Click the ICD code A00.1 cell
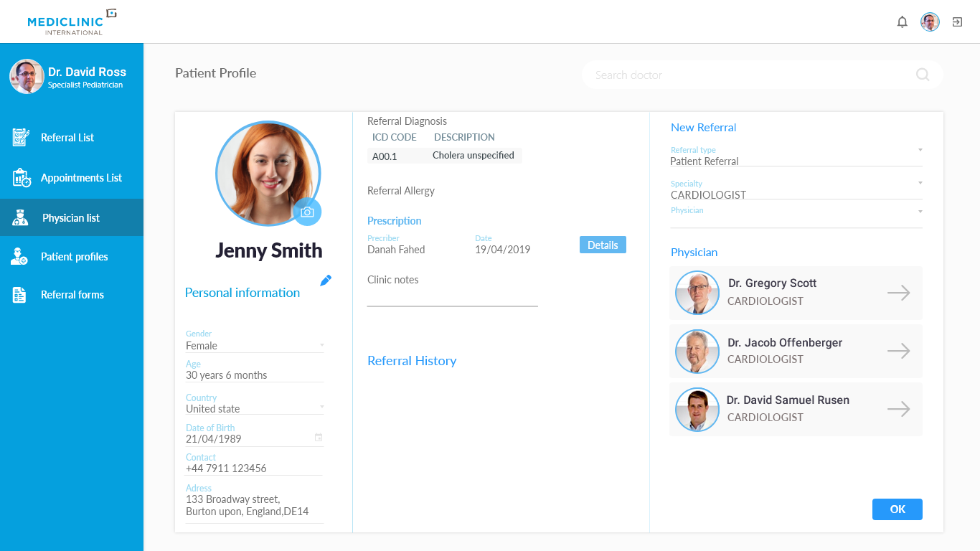980x551 pixels. coord(384,156)
